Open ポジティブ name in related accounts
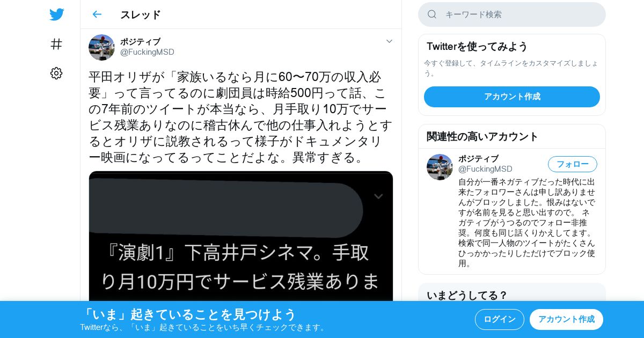Screen dimensions: 644x338 [479, 159]
